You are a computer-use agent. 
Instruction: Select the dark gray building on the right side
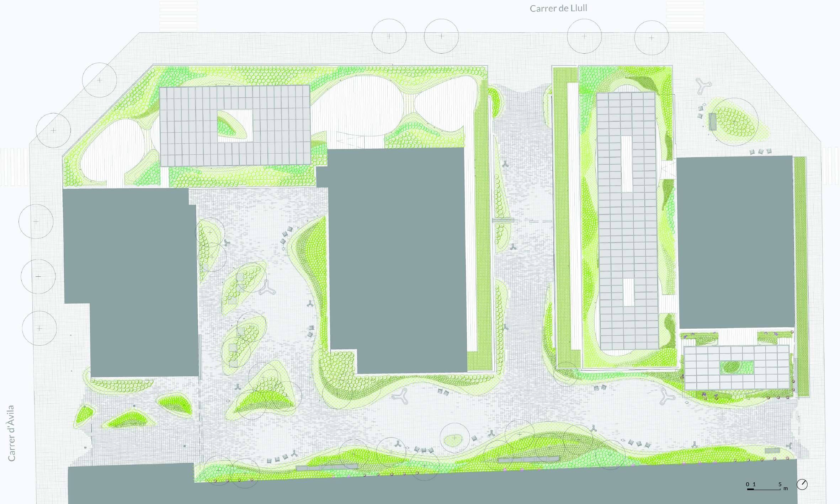pyautogui.click(x=735, y=242)
